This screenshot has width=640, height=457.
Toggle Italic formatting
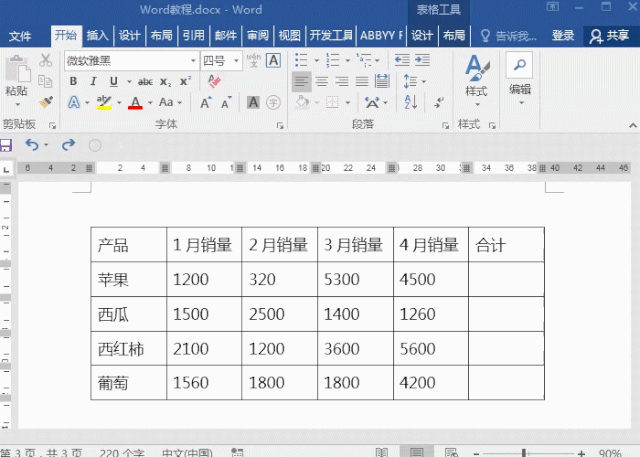pyautogui.click(x=93, y=81)
